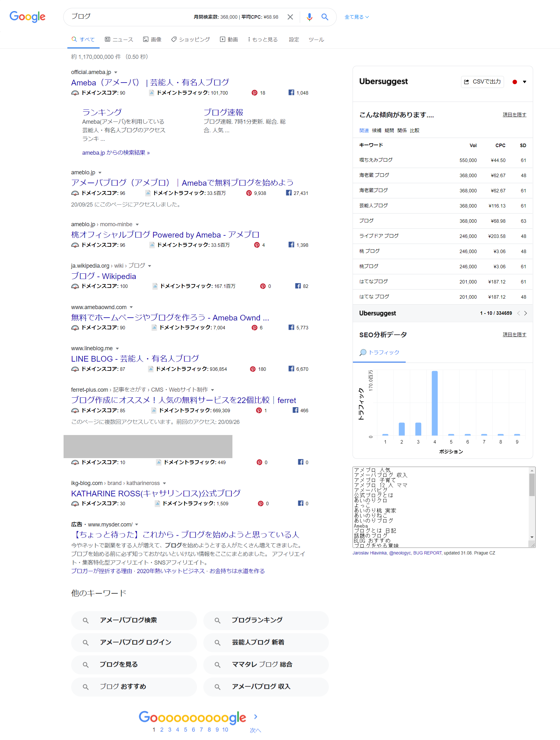The image size is (560, 740).
Task: Select 堀ちえみブログ keyword row
Action: pos(442,160)
